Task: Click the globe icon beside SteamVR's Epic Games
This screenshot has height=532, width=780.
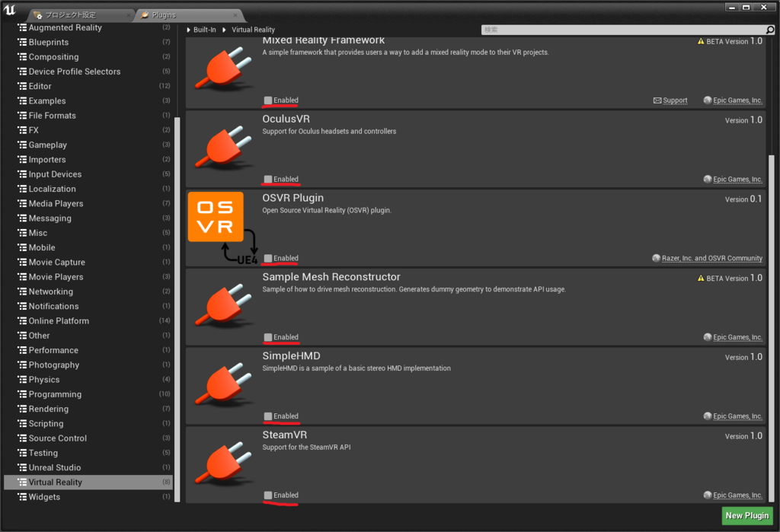Action: 708,495
